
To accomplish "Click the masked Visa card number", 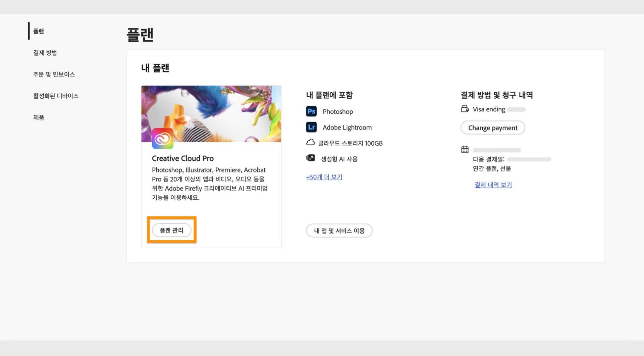I will (x=517, y=109).
